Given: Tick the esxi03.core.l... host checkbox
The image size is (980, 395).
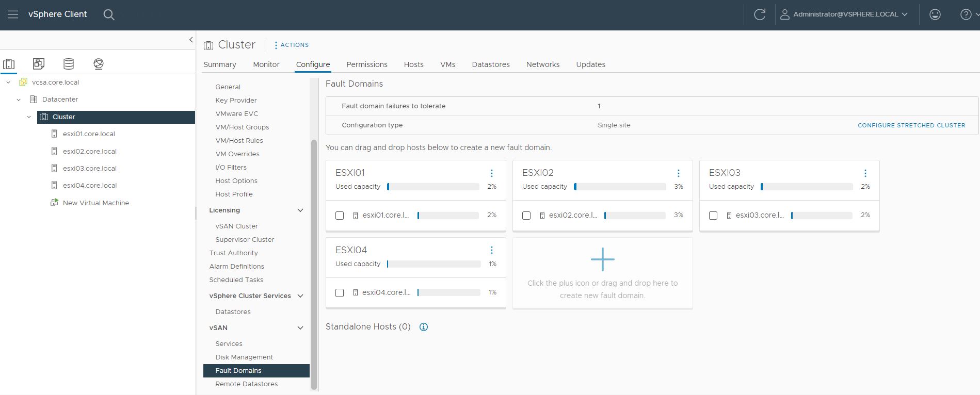Looking at the screenshot, I should pos(713,216).
